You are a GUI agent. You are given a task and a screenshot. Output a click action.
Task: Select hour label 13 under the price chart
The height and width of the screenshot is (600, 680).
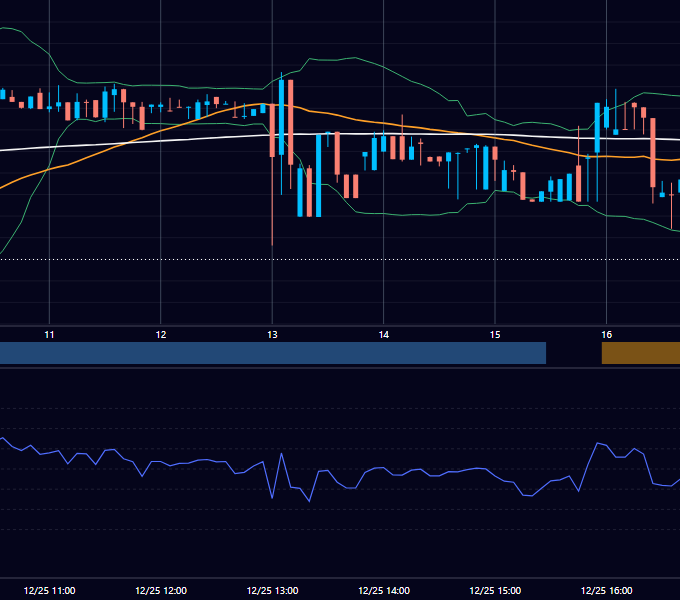[272, 335]
